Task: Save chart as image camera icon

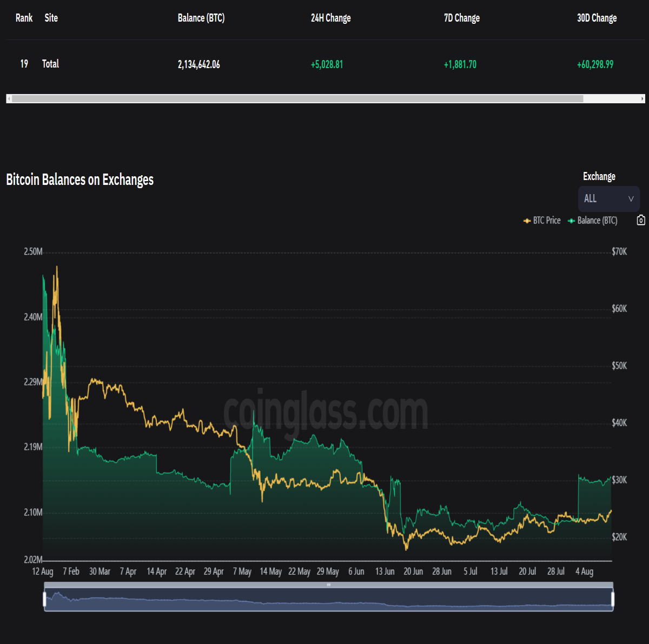Action: click(641, 220)
